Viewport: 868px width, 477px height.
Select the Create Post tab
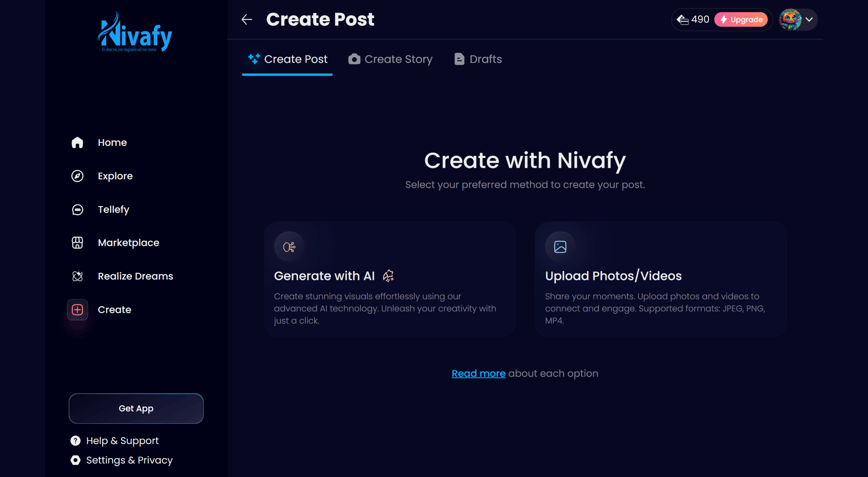click(x=288, y=59)
